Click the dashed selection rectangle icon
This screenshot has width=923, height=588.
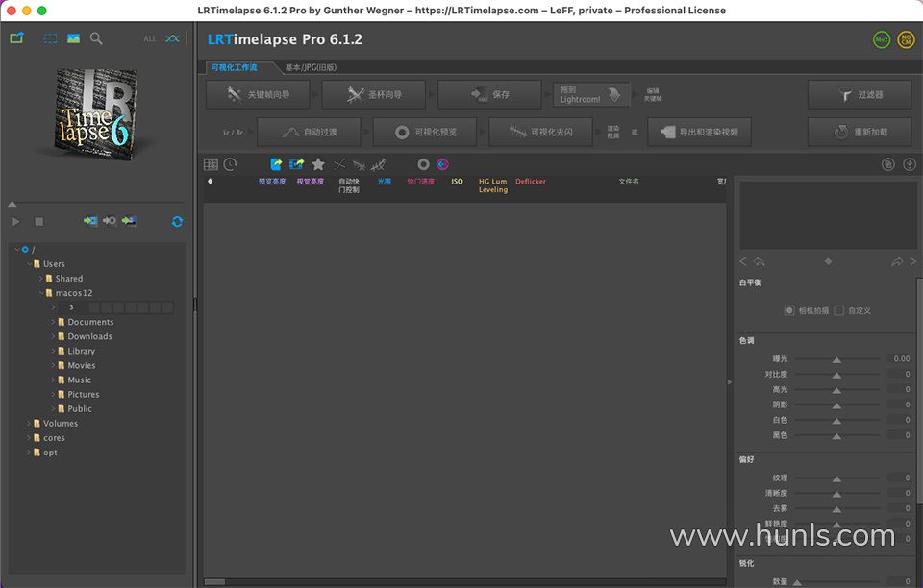(51, 38)
